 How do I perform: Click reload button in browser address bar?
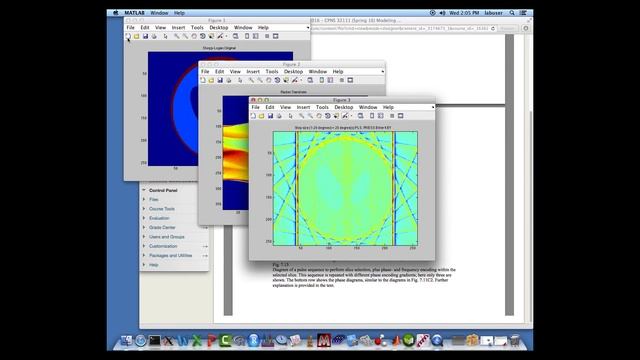pyautogui.click(x=493, y=29)
